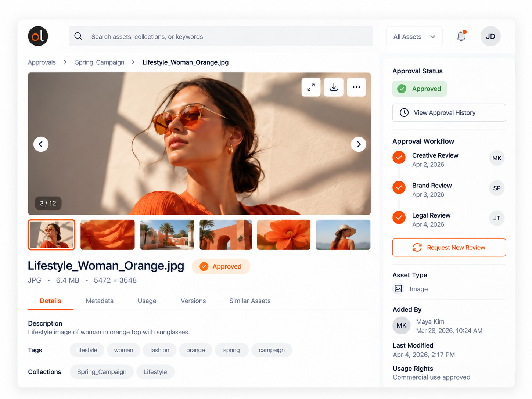The image size is (532, 399).
Task: Go to the previous image
Action: click(41, 144)
